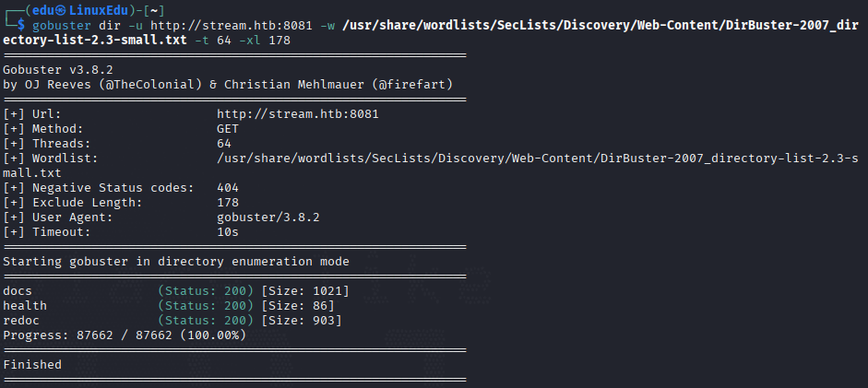This screenshot has width=868, height=388.
Task: Click the Threads value '64'
Action: point(224,144)
